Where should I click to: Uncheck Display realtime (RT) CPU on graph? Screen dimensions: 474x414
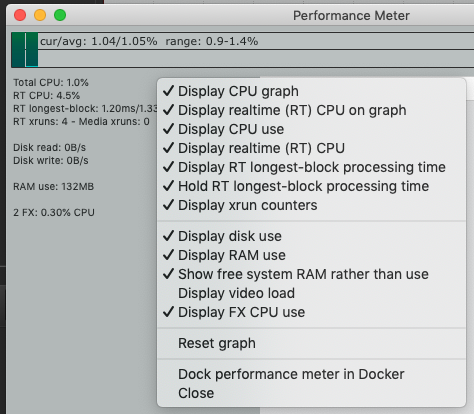[311, 110]
